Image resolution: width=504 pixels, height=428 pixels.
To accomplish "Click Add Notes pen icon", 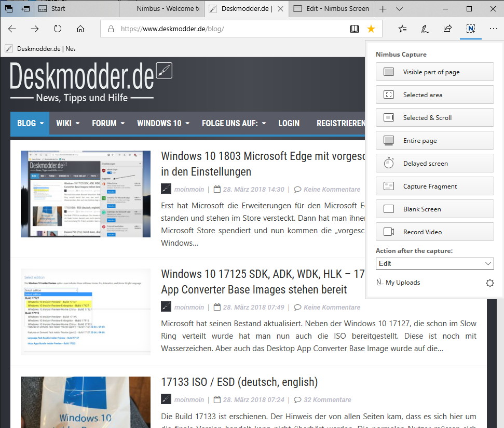I will tap(425, 29).
